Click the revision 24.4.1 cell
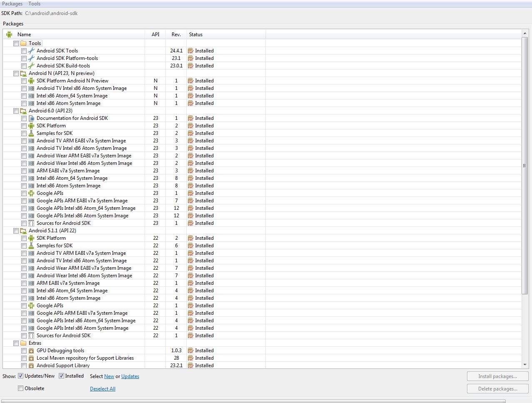The height and width of the screenshot is (403, 532). coord(176,51)
